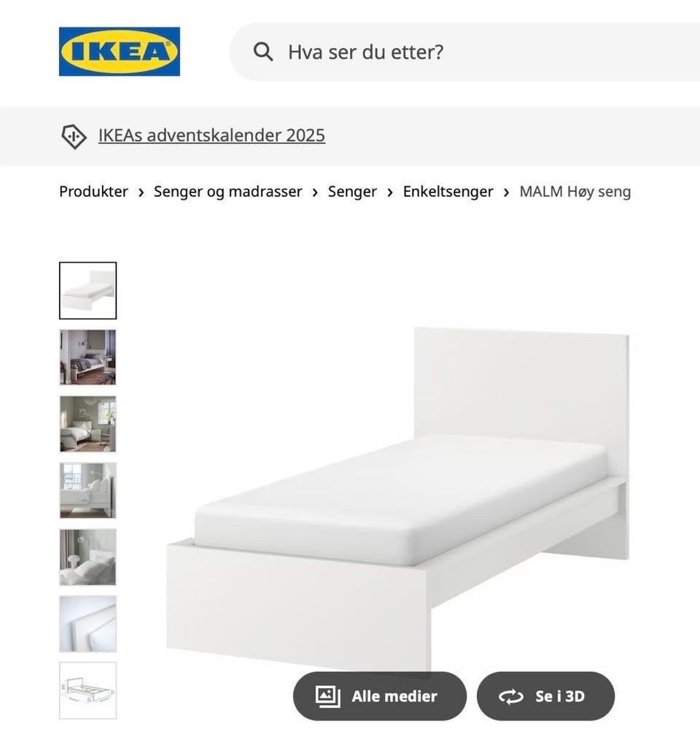The image size is (700, 730).
Task: Open the Enkeltsenger breadcrumb link
Action: 448,191
